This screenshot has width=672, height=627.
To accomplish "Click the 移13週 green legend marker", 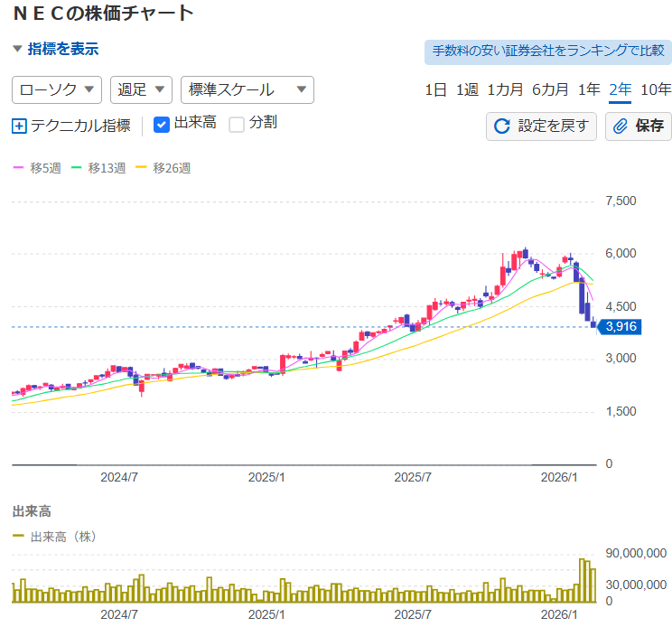I will click(x=77, y=168).
